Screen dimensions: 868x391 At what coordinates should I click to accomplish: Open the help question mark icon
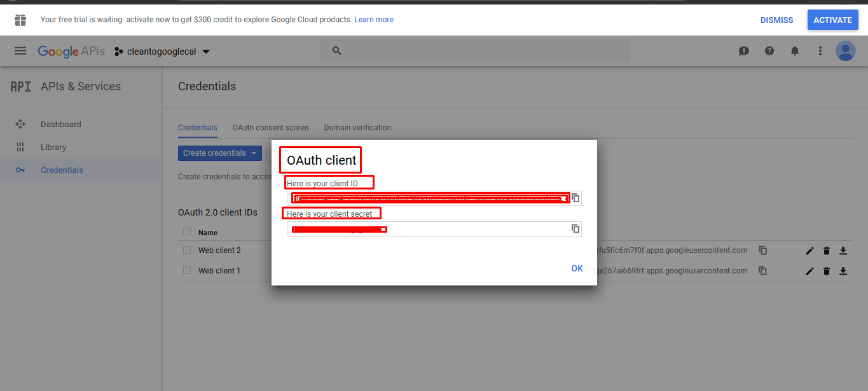pyautogui.click(x=769, y=51)
